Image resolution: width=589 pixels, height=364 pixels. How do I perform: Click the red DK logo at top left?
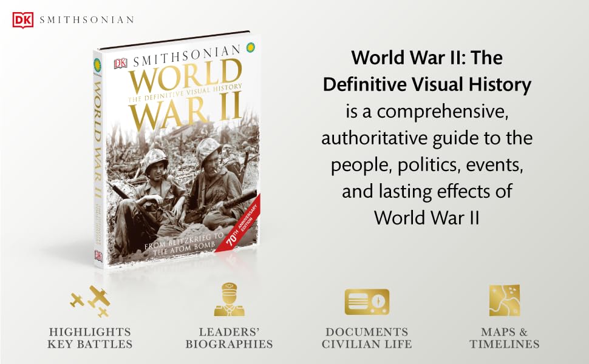(x=22, y=20)
